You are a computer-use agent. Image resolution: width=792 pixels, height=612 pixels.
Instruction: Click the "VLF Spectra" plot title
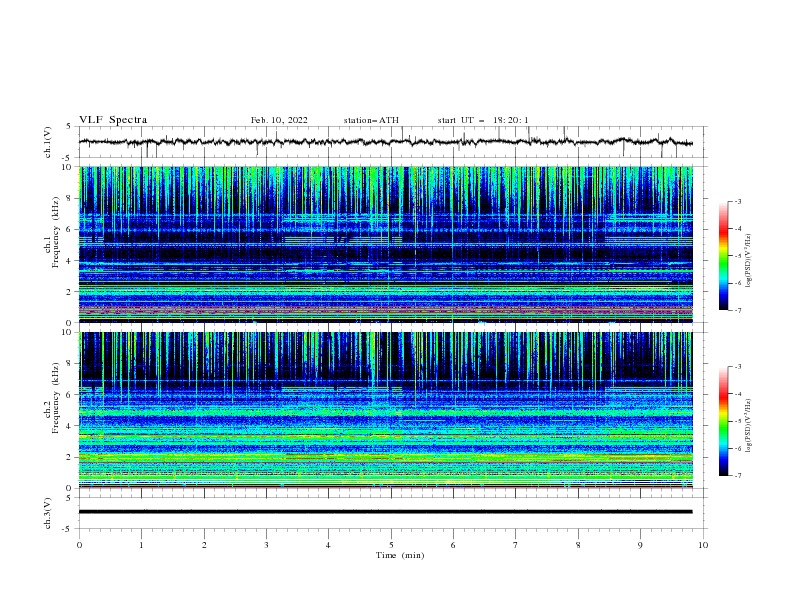tap(113, 120)
